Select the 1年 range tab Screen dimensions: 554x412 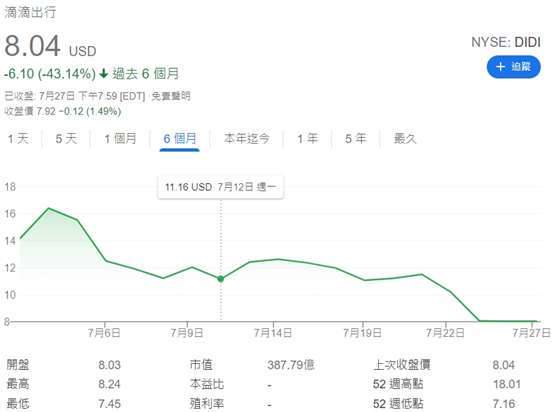307,139
